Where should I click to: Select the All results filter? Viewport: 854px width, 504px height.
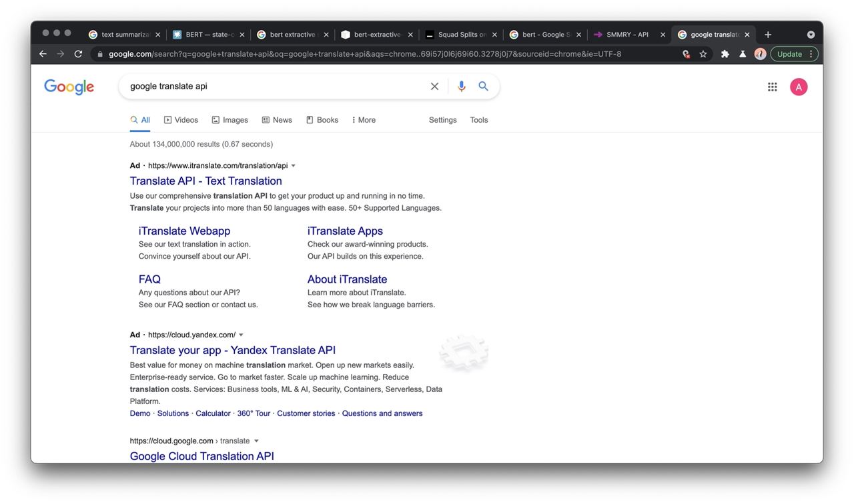[x=140, y=120]
